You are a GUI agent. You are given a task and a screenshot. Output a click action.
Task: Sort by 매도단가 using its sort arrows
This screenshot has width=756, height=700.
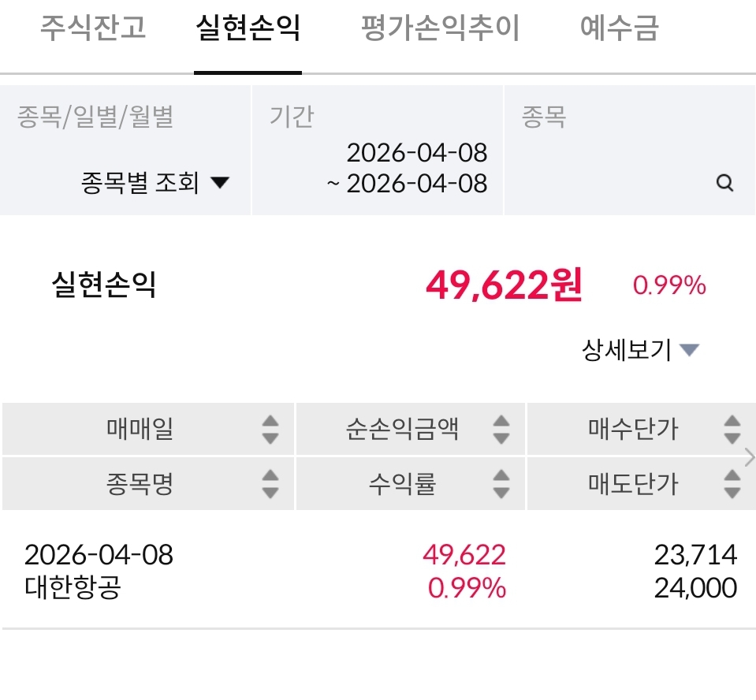pyautogui.click(x=732, y=484)
